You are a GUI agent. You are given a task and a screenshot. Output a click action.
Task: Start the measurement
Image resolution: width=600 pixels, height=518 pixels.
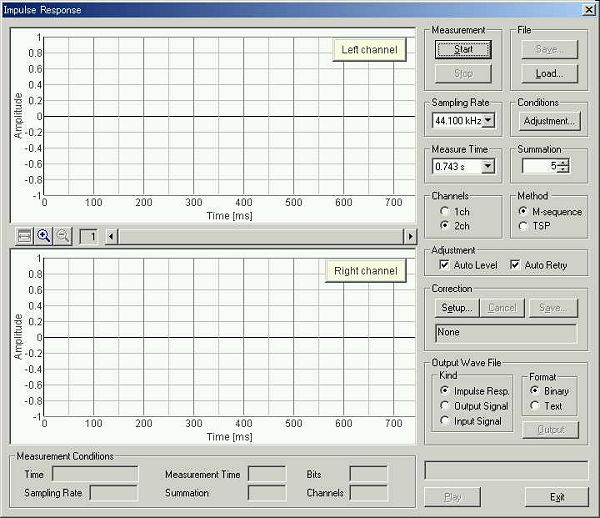tap(463, 49)
